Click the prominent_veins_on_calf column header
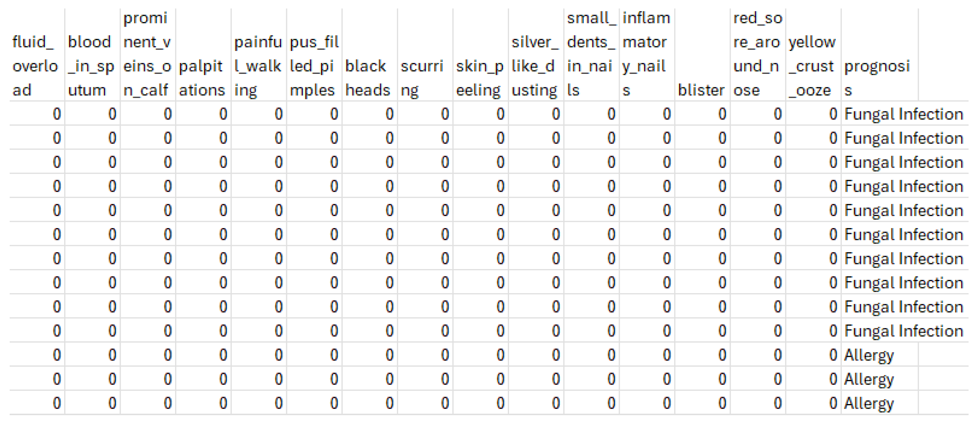The image size is (980, 426). 148,54
